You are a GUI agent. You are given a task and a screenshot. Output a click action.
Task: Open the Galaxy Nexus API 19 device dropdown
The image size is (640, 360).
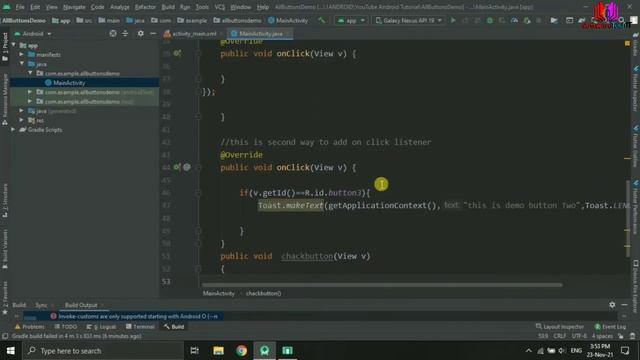coord(409,20)
